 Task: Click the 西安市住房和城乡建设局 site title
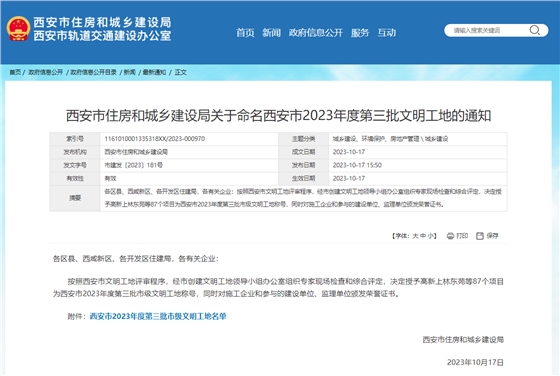click(102, 22)
